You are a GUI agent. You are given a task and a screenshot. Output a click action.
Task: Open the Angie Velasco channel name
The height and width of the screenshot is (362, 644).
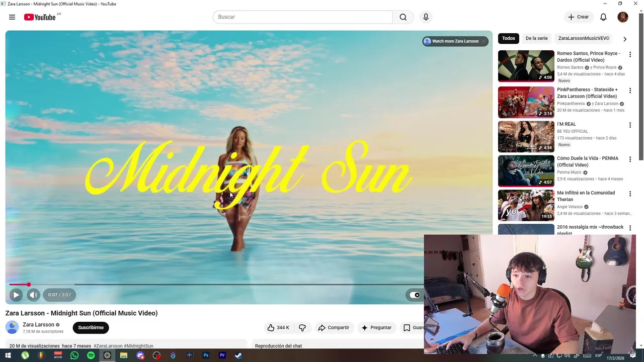(570, 207)
